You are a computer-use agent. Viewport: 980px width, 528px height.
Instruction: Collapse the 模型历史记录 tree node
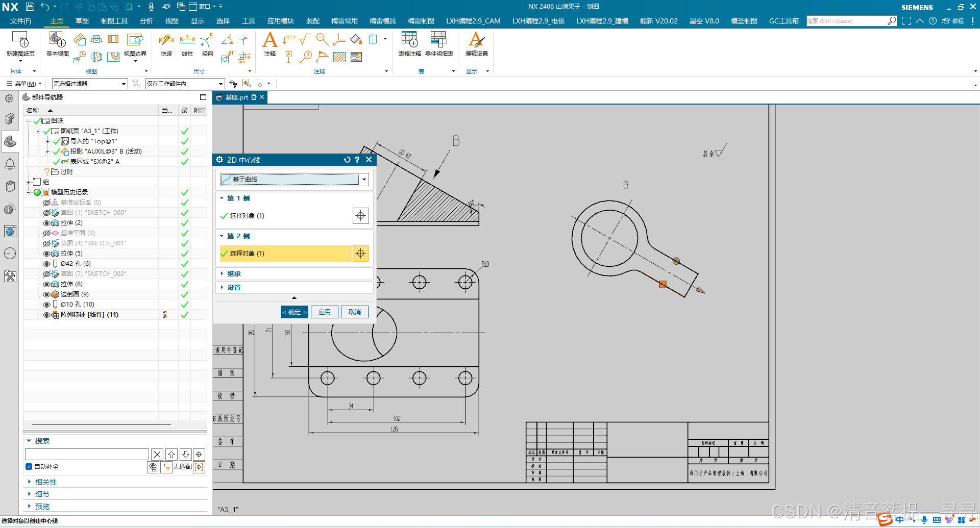coord(29,192)
